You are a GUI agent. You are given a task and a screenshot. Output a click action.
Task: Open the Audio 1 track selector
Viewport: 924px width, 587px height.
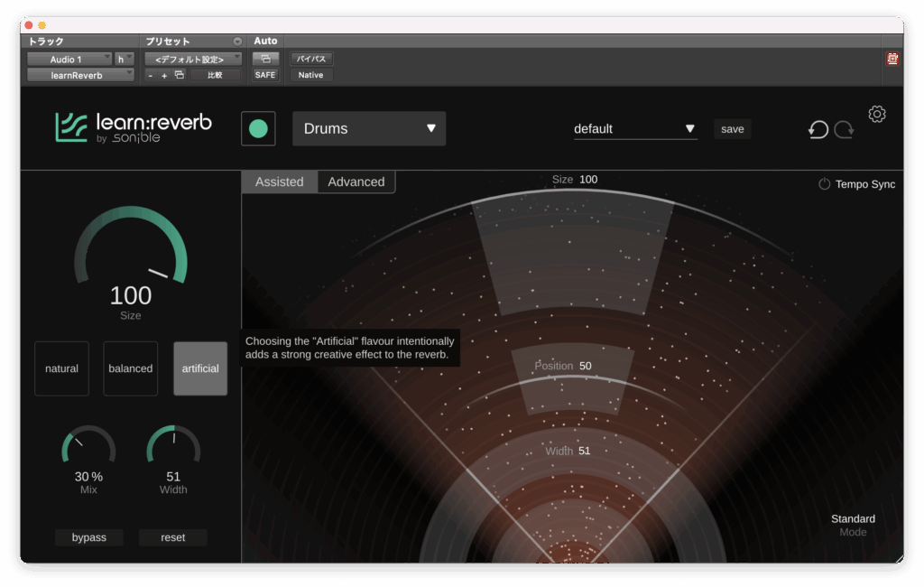(x=69, y=59)
